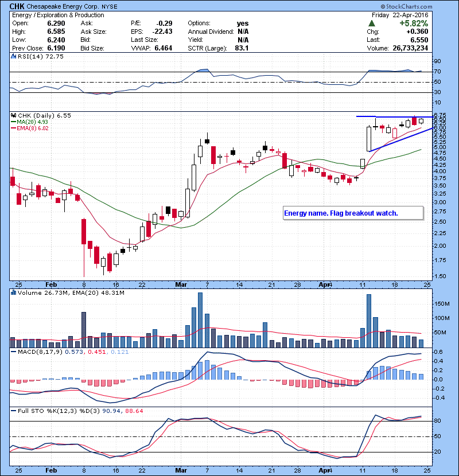Click the MACD histogram value 0.121
Screen dimensions: 459x476
tap(120, 352)
